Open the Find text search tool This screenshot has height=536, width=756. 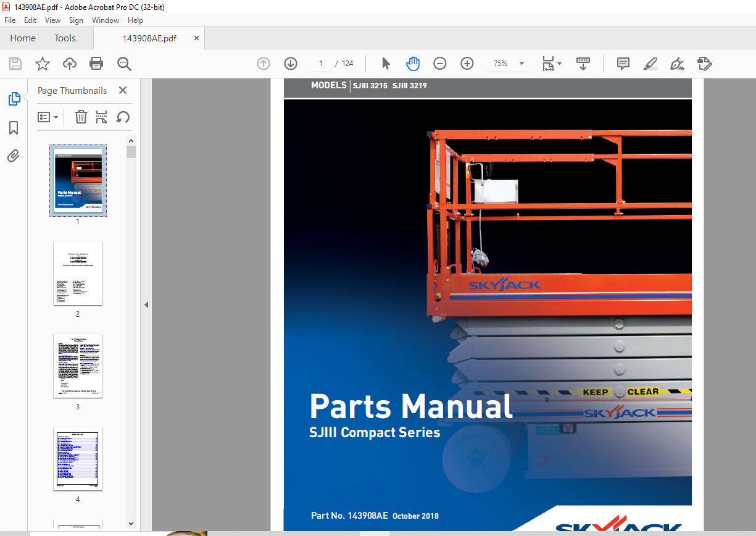pos(124,64)
